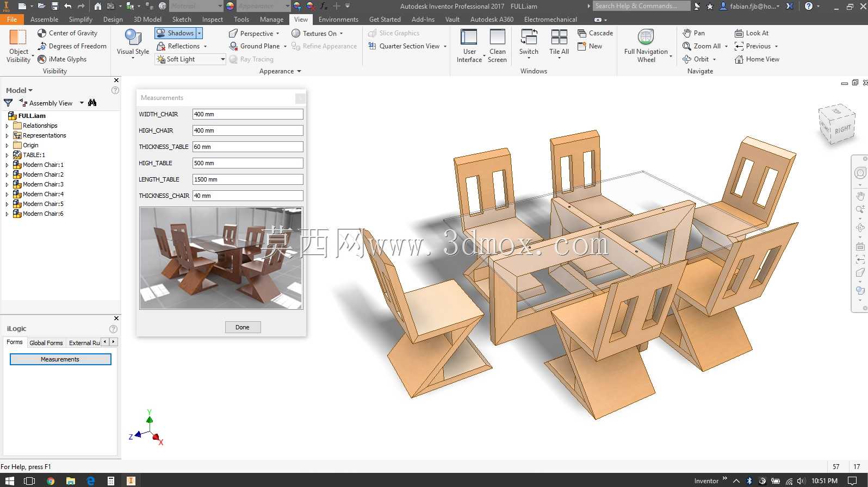868x487 pixels.
Task: Click the Undo arrow in title bar
Action: click(67, 6)
